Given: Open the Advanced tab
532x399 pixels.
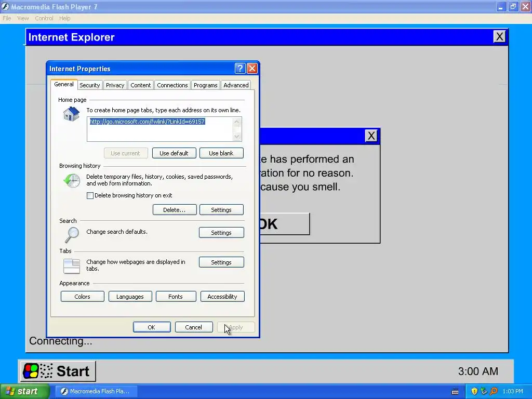Looking at the screenshot, I should click(236, 85).
